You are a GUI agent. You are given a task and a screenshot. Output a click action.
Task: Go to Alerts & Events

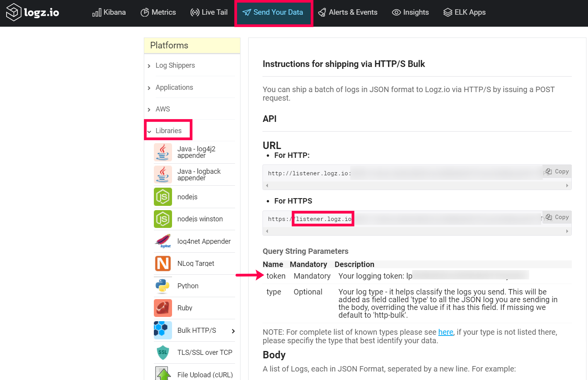pos(348,12)
